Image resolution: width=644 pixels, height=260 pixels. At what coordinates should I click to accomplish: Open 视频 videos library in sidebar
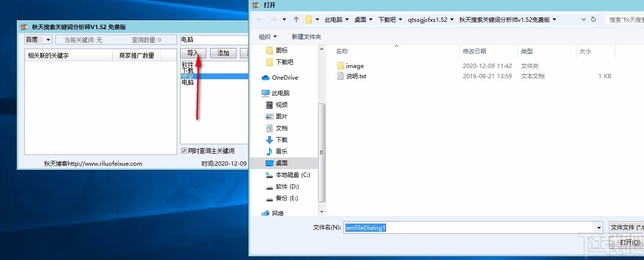[x=277, y=104]
